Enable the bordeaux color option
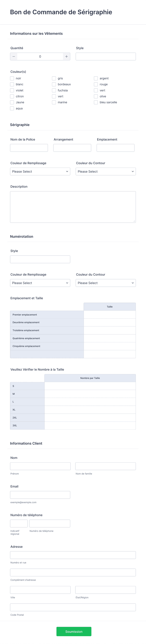 click(54, 84)
